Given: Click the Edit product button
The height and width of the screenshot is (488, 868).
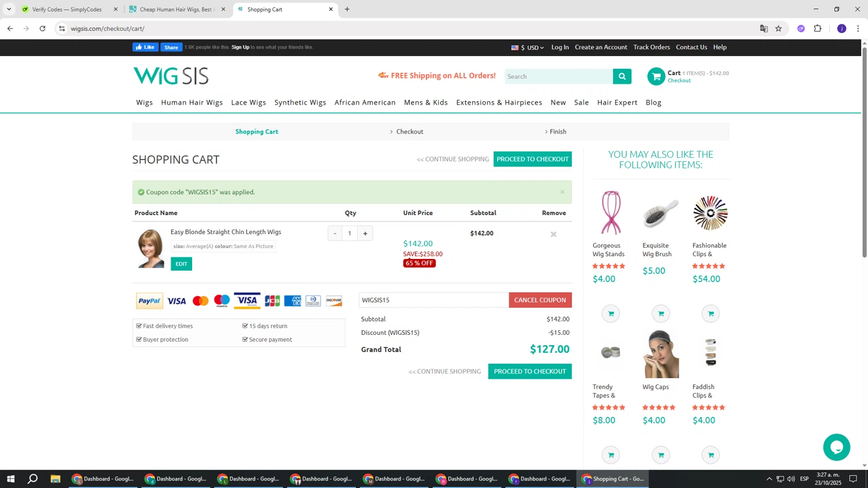Looking at the screenshot, I should click(x=181, y=264).
